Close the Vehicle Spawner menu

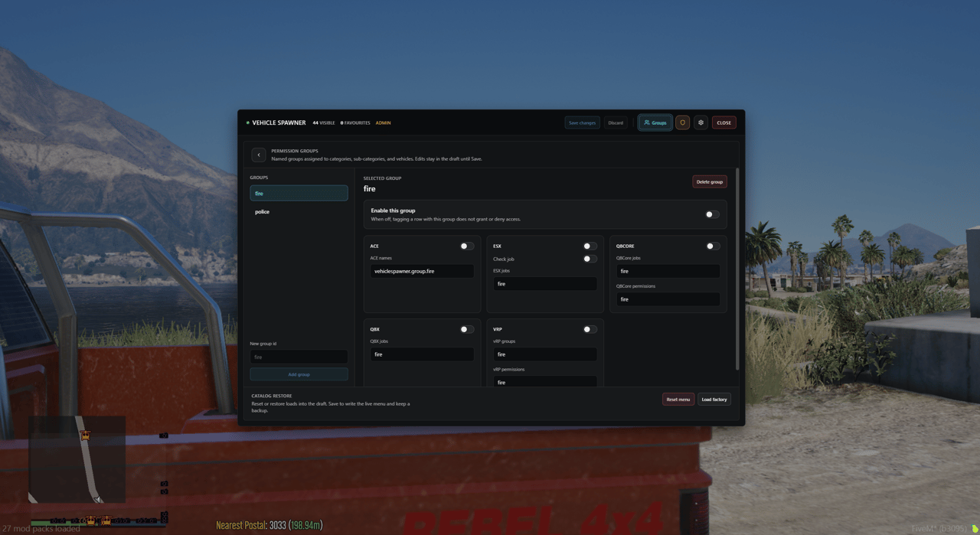(724, 122)
